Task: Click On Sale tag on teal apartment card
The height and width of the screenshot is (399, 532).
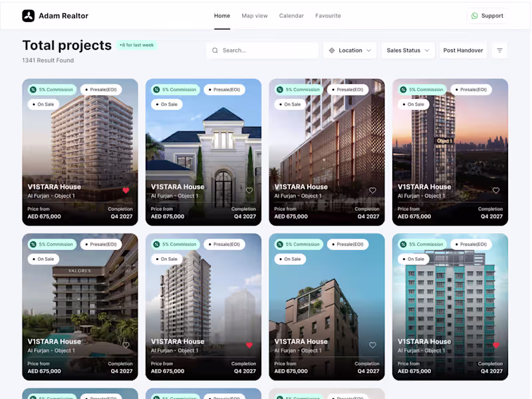Action: click(414, 259)
